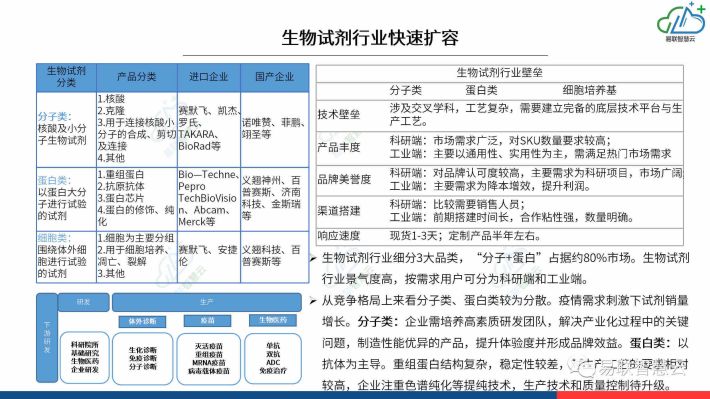Viewport: 710px width, 399px height.
Task: Click the 蛋白类 blue row label
Action: [x=54, y=180]
